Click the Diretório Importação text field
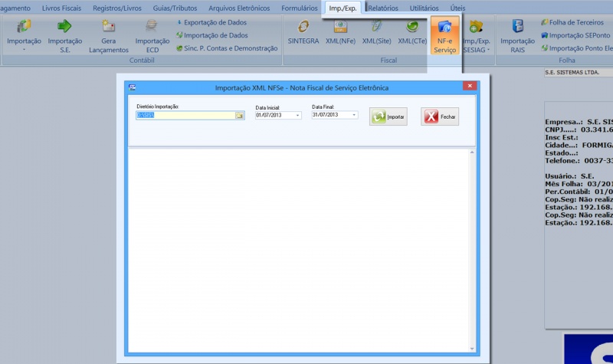This screenshot has height=364, width=613. coord(185,116)
